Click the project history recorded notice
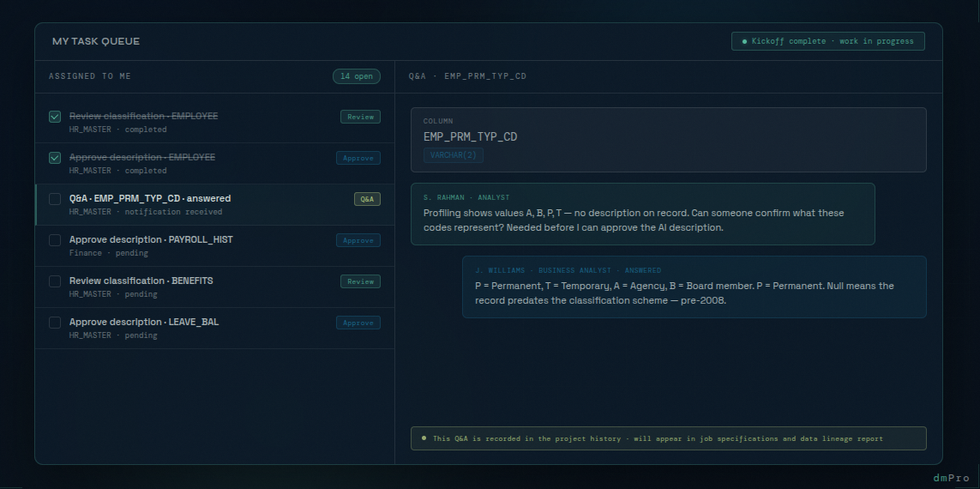 pos(668,438)
